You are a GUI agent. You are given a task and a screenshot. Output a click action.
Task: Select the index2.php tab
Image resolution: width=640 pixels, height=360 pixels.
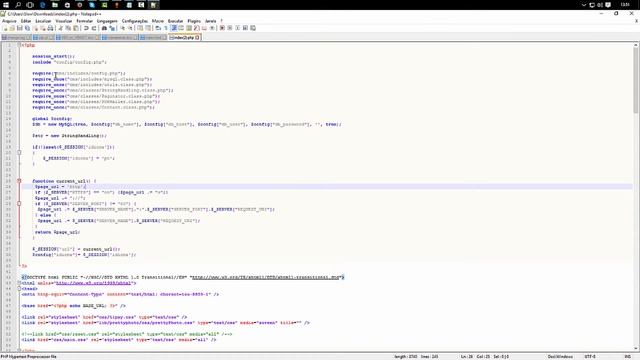184,38
